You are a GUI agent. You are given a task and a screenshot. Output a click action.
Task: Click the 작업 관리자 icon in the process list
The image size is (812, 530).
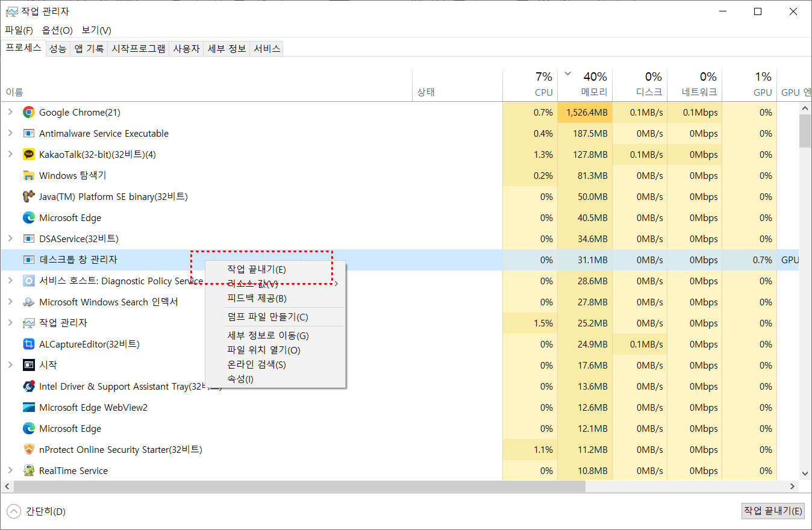28,323
